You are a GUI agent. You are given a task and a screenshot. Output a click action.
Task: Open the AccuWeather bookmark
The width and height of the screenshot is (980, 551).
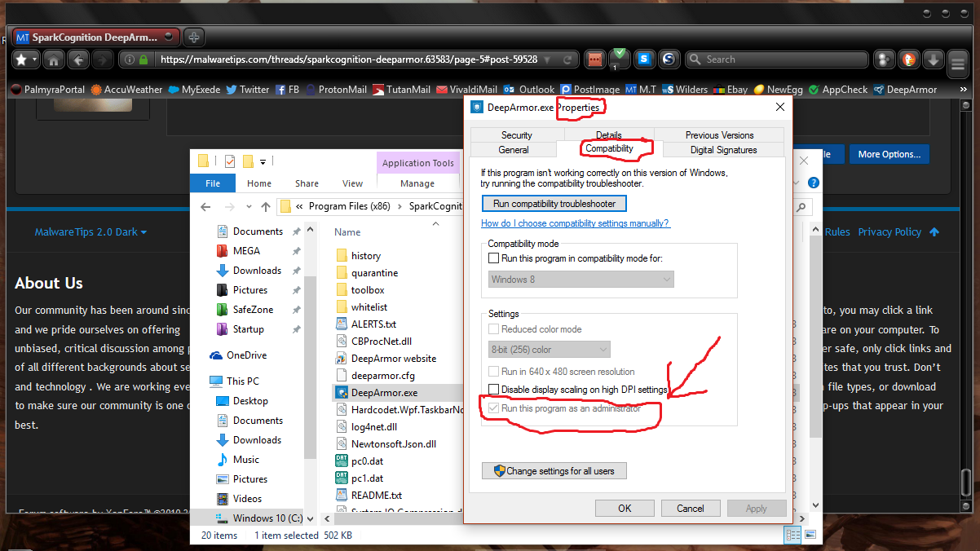pyautogui.click(x=126, y=90)
